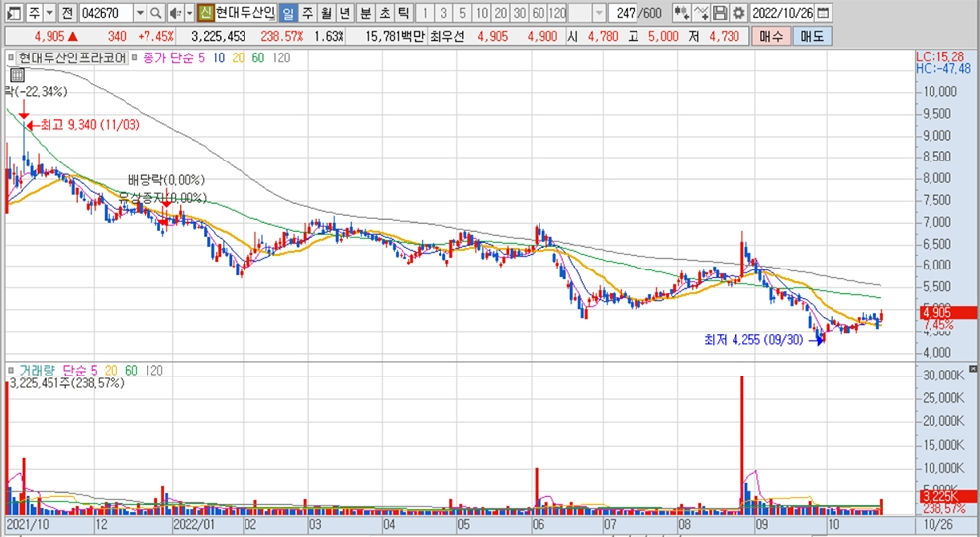The width and height of the screenshot is (980, 537).
Task: Click the 2022/01 label on time axis
Action: pyautogui.click(x=194, y=524)
